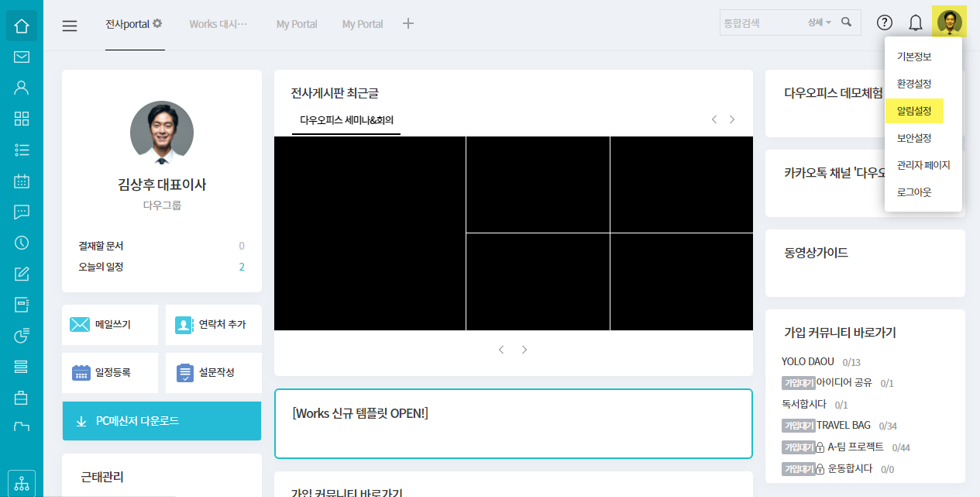Click the 통합검색 search input field
Image resolution: width=980 pixels, height=497 pixels.
[x=761, y=23]
